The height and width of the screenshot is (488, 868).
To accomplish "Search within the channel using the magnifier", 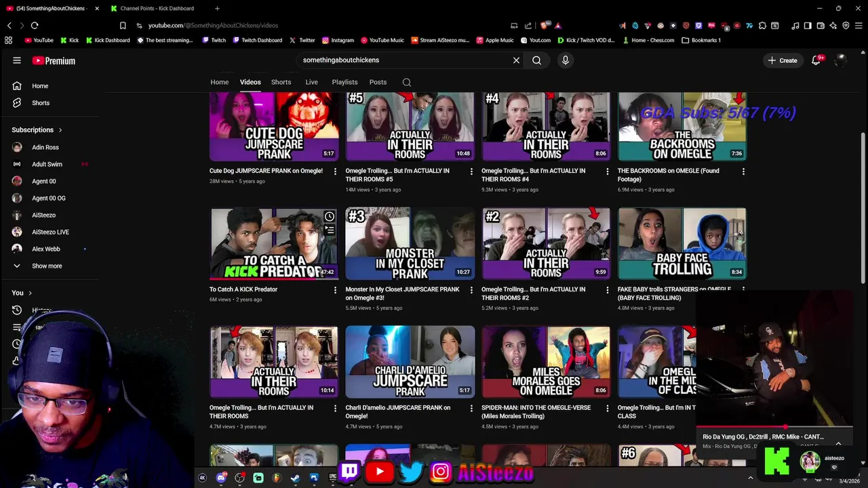I will 407,82.
